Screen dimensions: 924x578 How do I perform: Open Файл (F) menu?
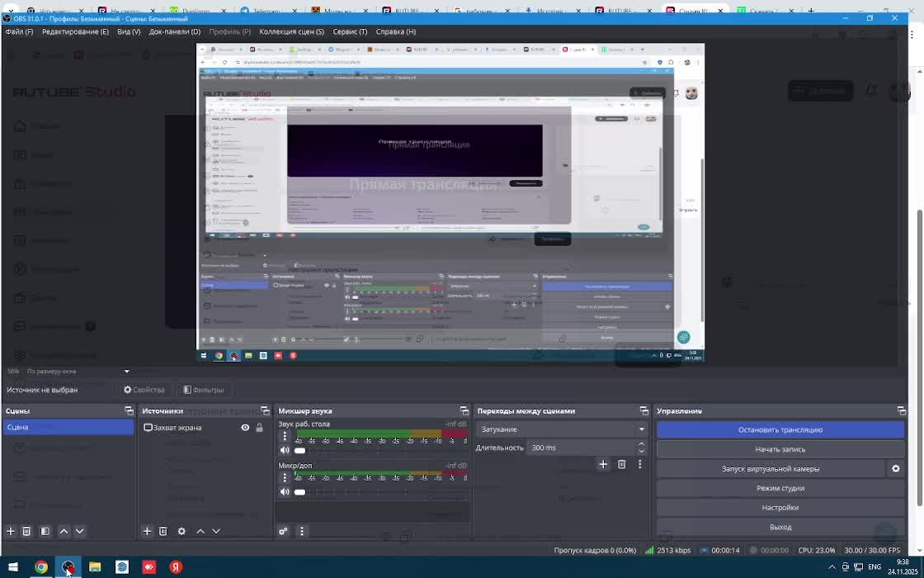[20, 32]
